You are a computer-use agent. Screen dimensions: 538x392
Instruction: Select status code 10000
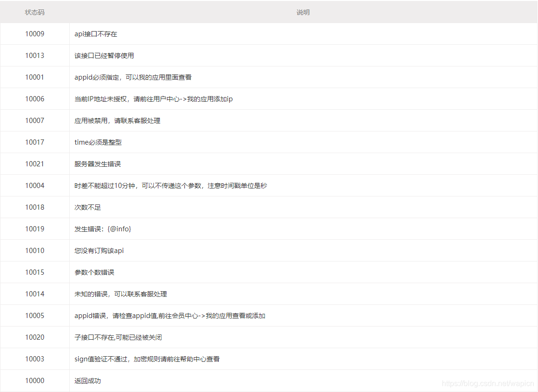(x=34, y=380)
